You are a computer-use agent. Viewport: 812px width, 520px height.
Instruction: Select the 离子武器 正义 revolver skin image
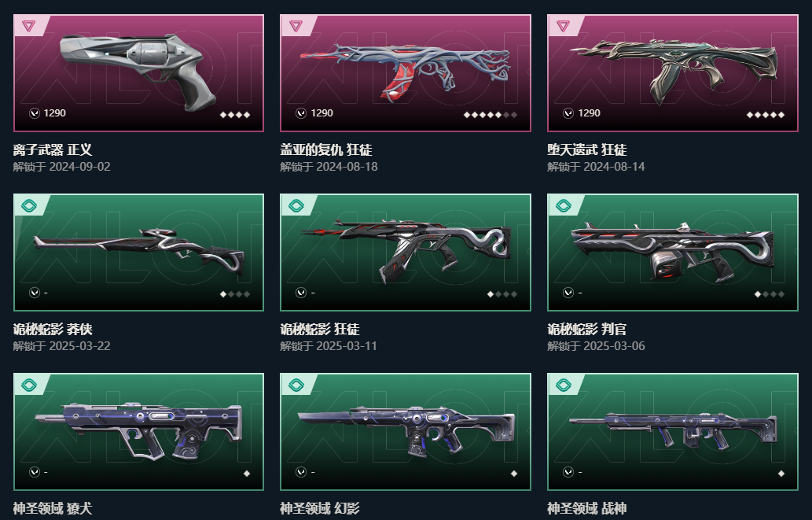tap(138, 71)
